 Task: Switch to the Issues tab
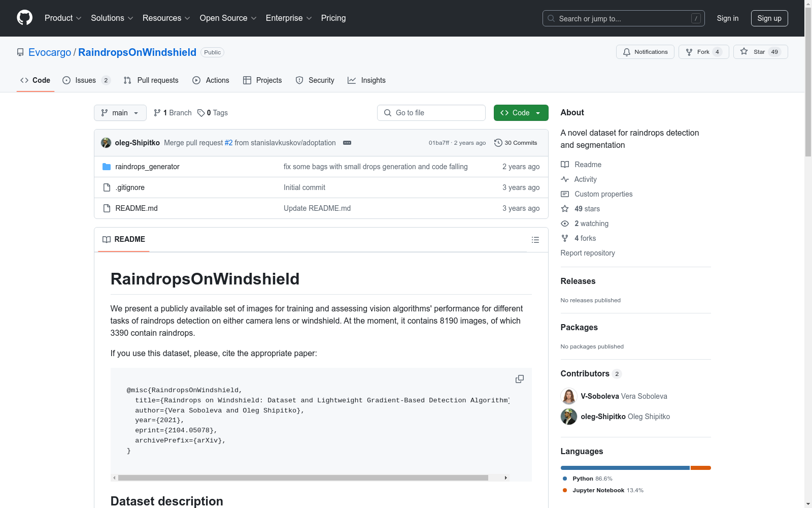(x=86, y=80)
